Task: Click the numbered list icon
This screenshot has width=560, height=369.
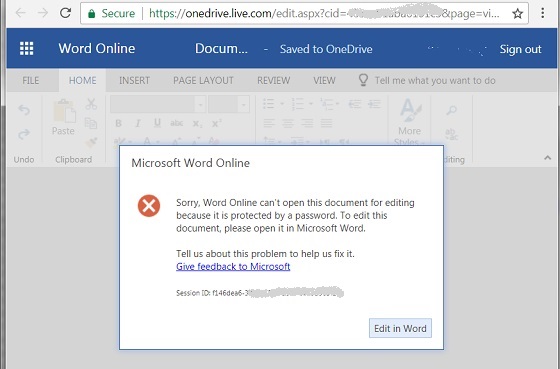Action: pos(298,104)
